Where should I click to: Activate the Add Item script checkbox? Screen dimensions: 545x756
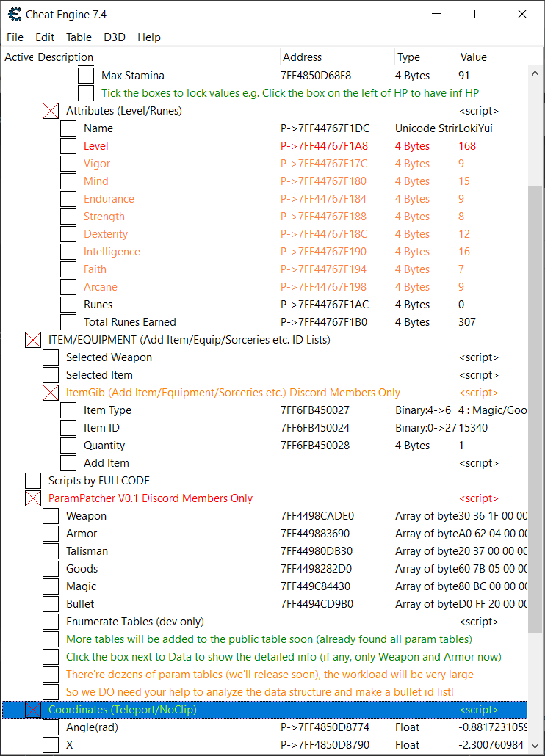click(68, 463)
